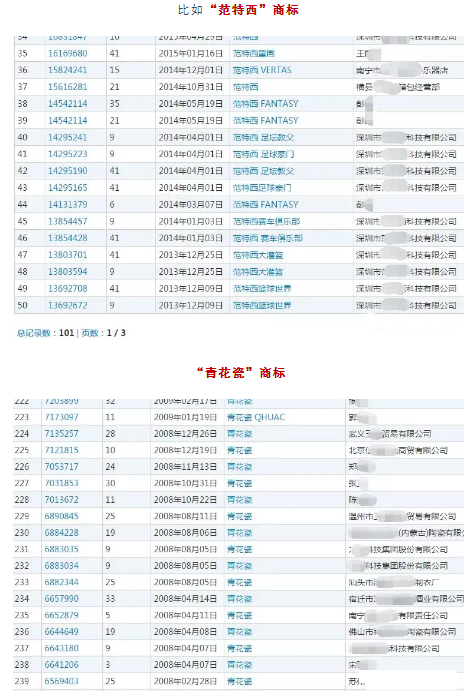The height and width of the screenshot is (691, 476).
Task: Select date 2008年11月13日
Action: point(185,466)
